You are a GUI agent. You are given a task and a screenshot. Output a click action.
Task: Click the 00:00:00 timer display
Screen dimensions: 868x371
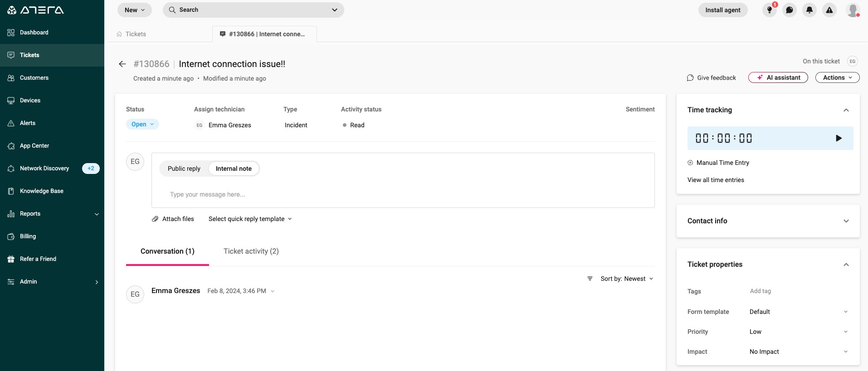[724, 138]
